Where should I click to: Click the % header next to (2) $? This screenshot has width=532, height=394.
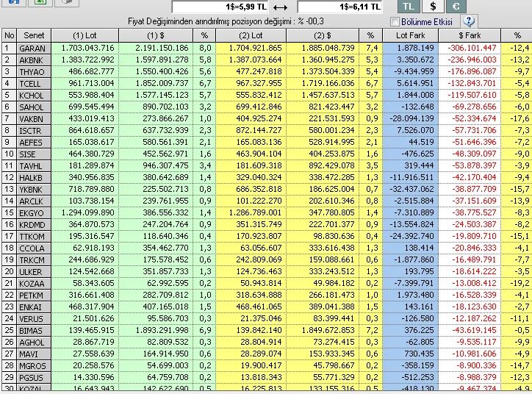point(370,35)
